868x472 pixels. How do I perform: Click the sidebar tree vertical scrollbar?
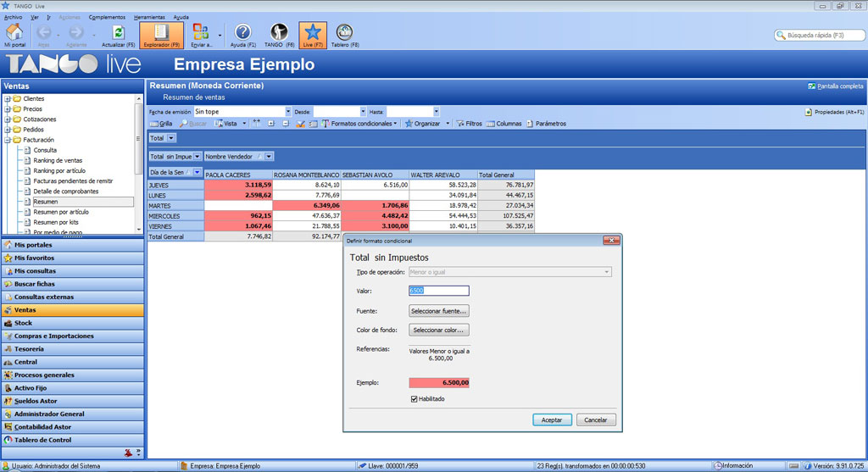pos(138,164)
